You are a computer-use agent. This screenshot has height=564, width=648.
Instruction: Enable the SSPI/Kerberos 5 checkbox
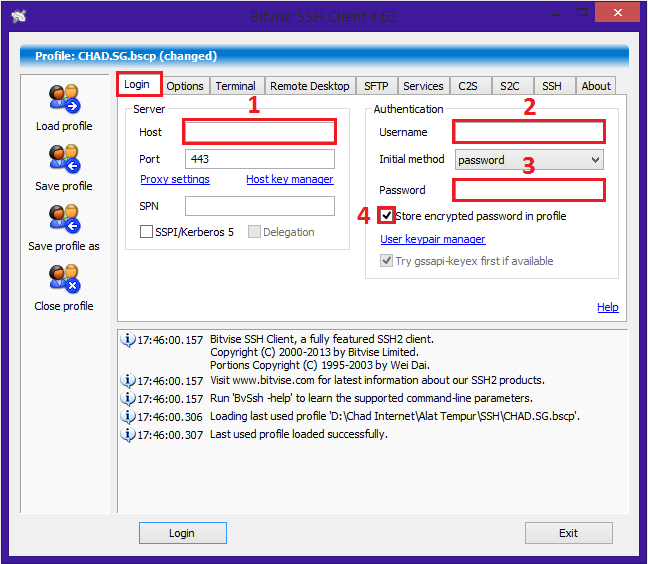coord(146,231)
